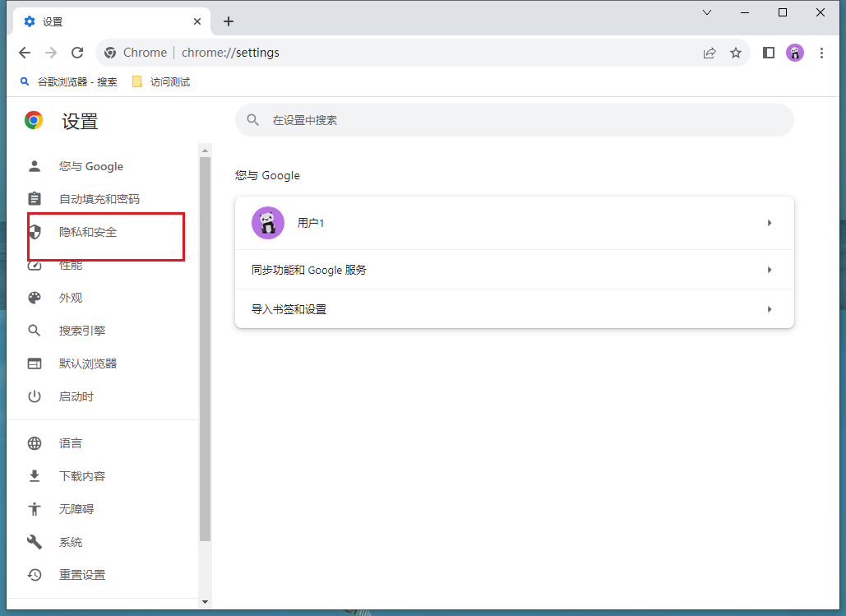846x616 pixels.
Task: Focus the 在设置中搜索 search field
Action: 514,120
